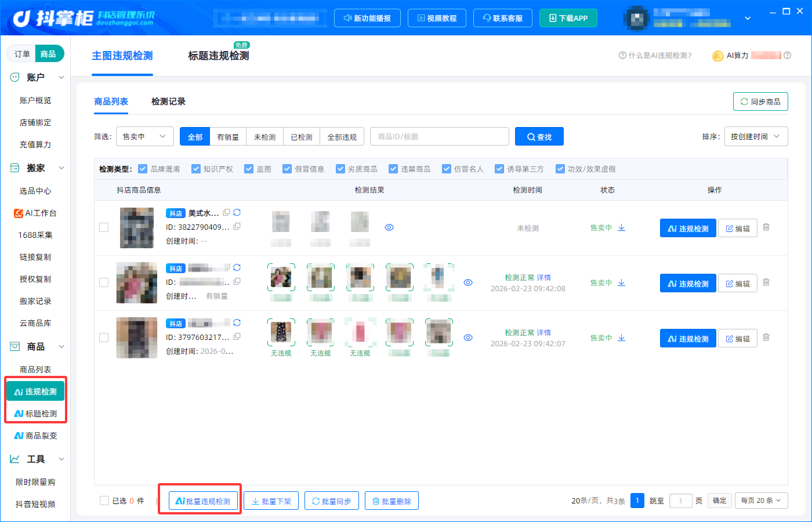Open the first 无违规 thumbnail in the third row
812x522 pixels.
tap(281, 333)
